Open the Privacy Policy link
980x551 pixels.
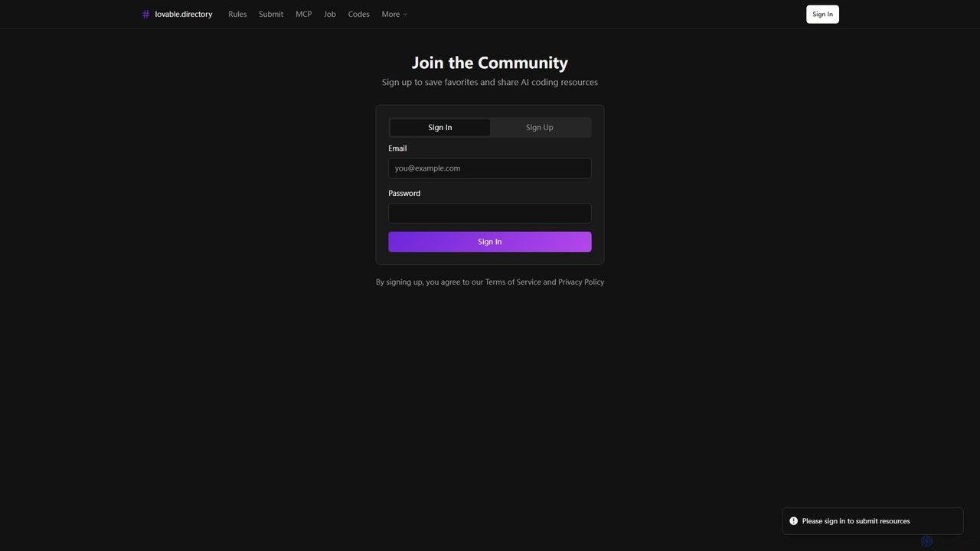581,282
